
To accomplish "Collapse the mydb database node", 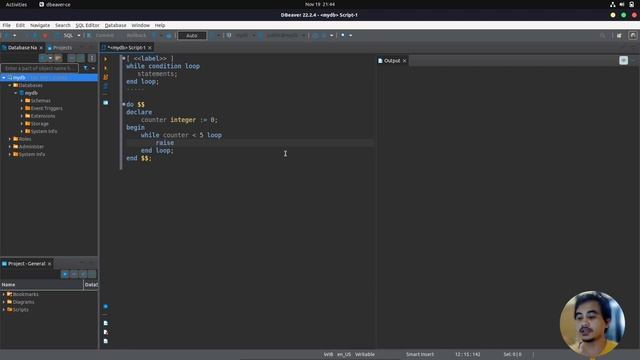I will pyautogui.click(x=16, y=93).
